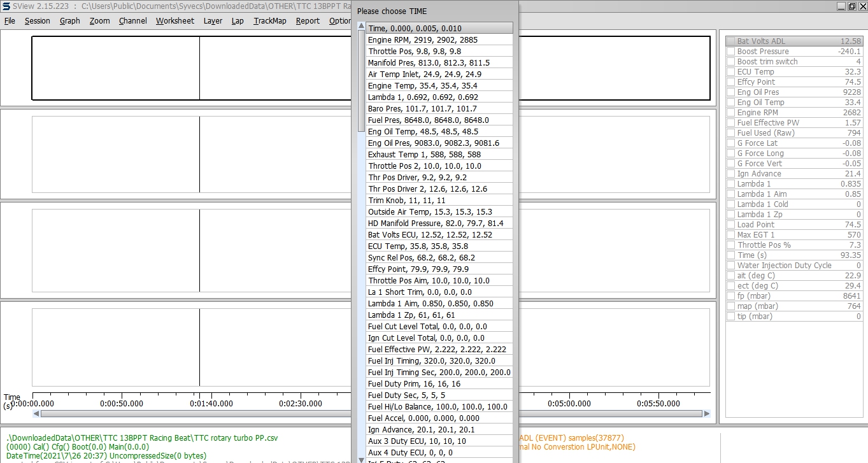Click the timeline scroll-left arrow
868x463 pixels.
[36, 413]
